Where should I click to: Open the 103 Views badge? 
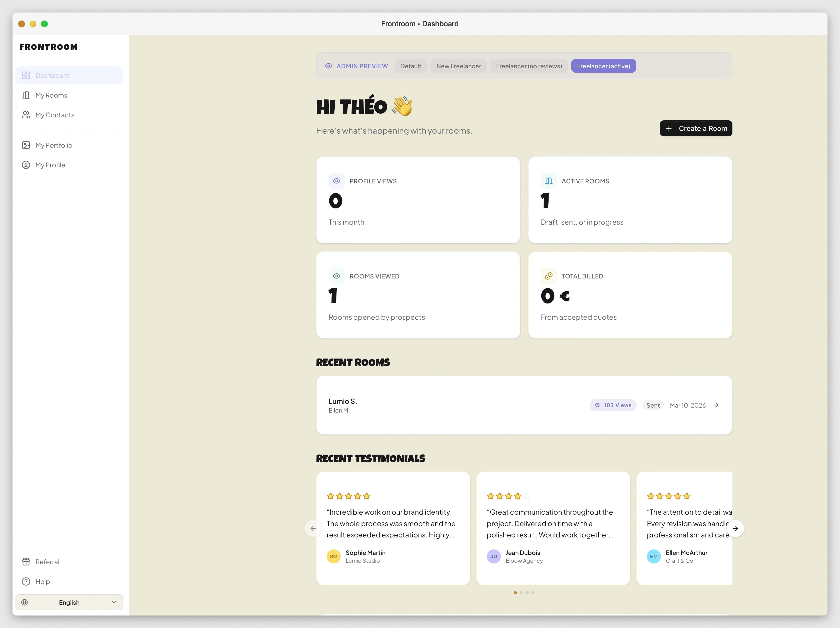613,405
